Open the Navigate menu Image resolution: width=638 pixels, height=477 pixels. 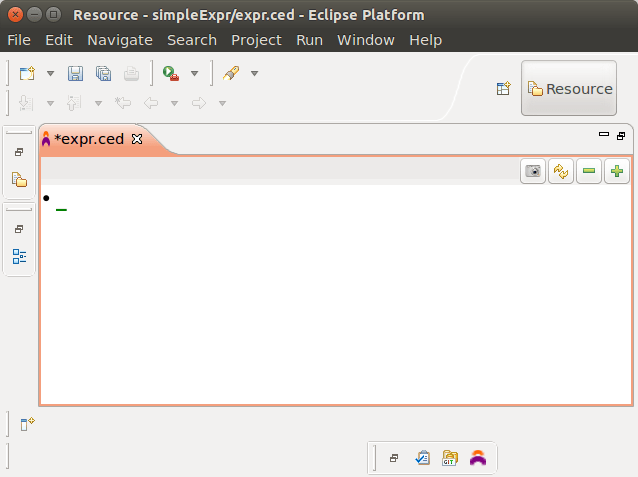tap(119, 40)
